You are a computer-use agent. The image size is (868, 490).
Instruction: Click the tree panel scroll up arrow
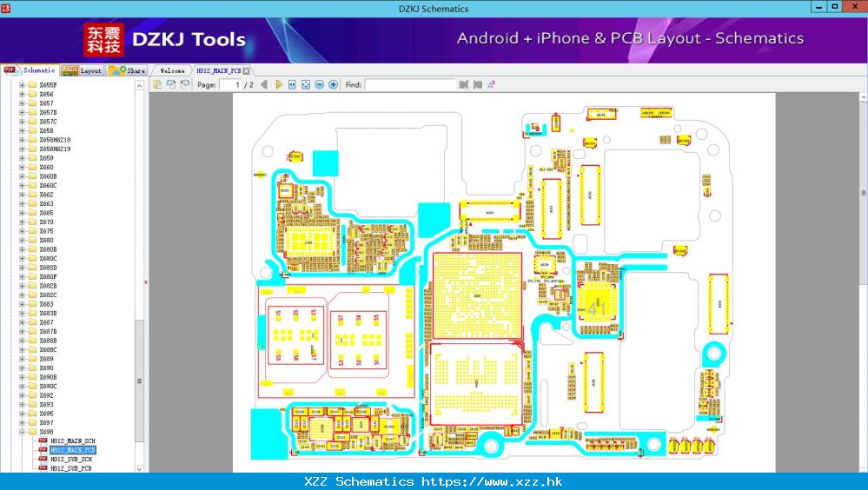pyautogui.click(x=139, y=85)
